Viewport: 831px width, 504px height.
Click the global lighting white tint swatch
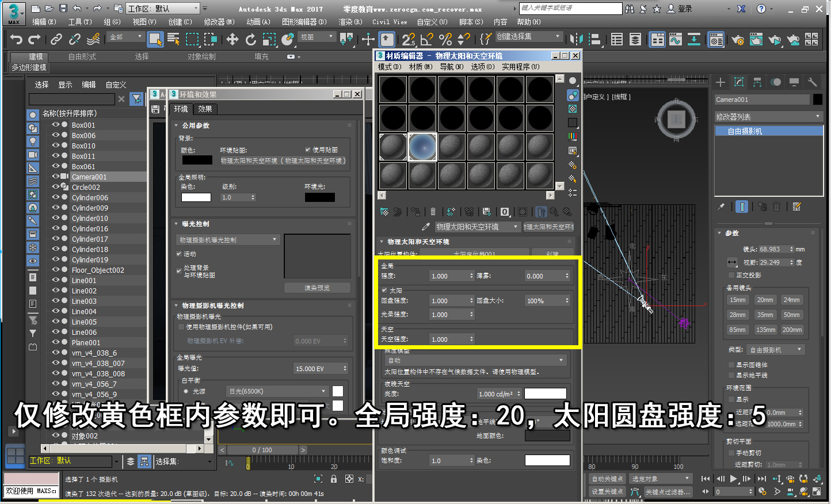[196, 197]
